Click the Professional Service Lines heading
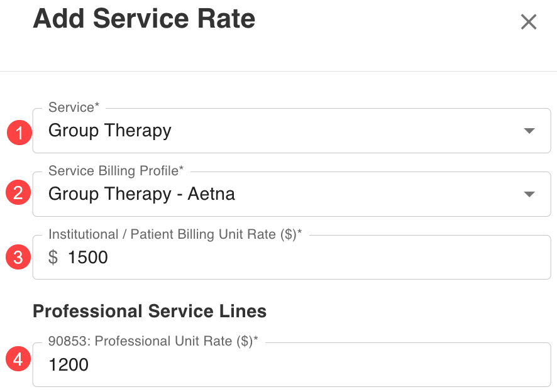This screenshot has width=557, height=392. point(150,311)
